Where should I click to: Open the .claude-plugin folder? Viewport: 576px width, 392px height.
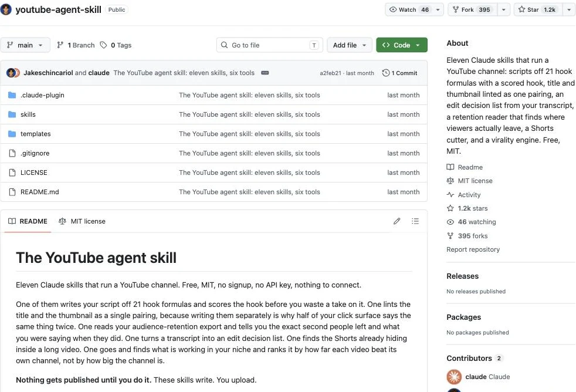click(x=42, y=95)
